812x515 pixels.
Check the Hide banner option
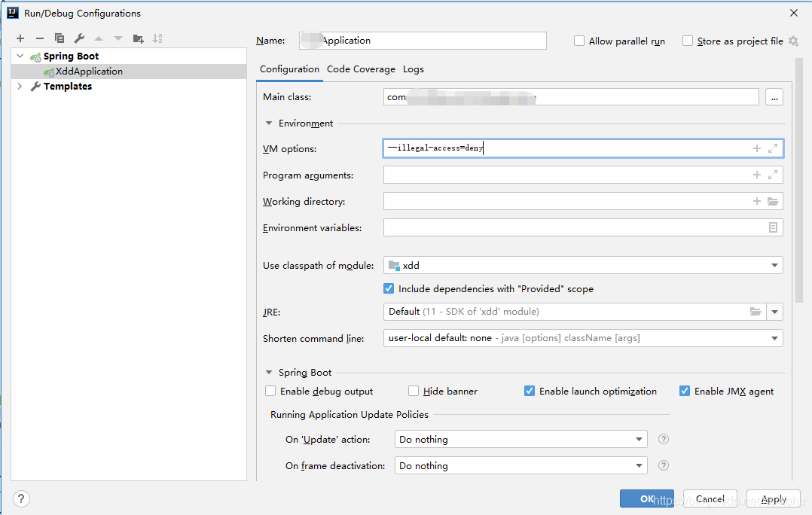pos(414,391)
